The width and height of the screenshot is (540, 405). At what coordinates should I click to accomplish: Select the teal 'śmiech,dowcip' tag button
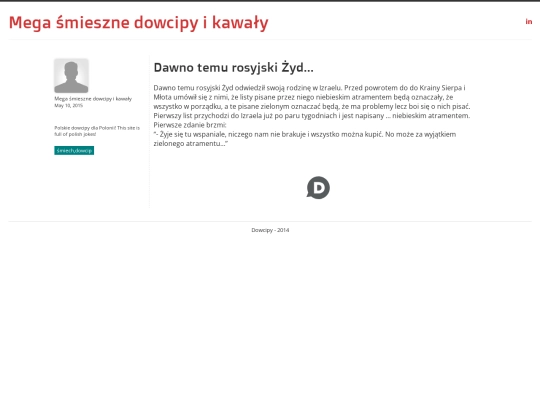coord(74,150)
